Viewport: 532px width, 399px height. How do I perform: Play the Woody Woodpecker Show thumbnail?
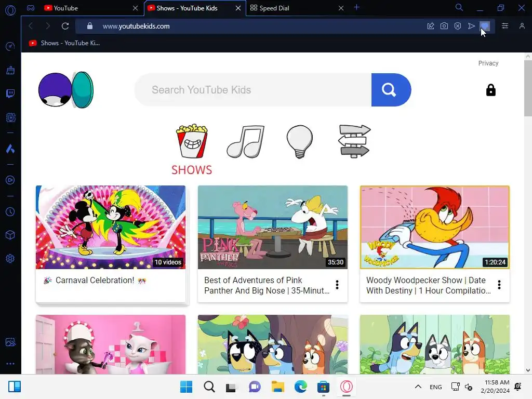(435, 228)
